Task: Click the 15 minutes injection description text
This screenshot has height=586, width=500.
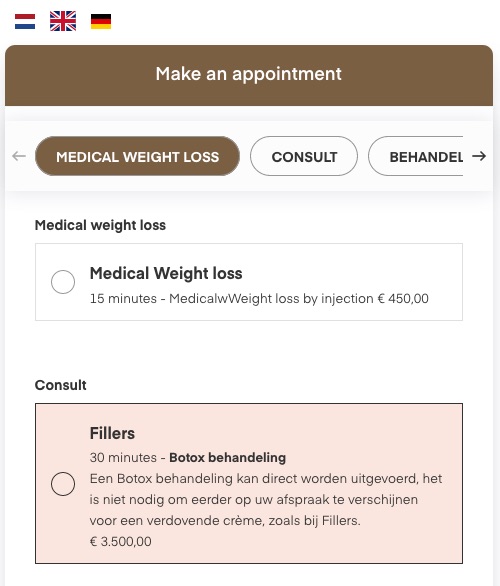Action: [259, 299]
